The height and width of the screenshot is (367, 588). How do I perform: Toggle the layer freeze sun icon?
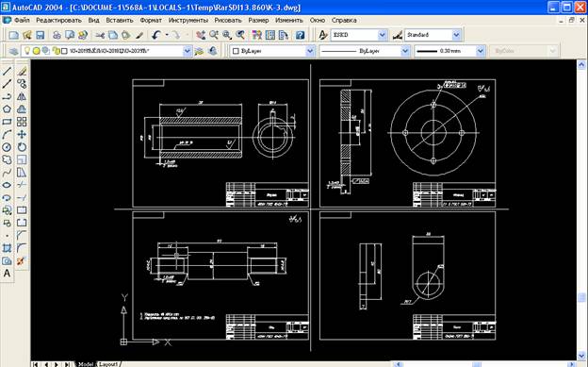coord(36,50)
